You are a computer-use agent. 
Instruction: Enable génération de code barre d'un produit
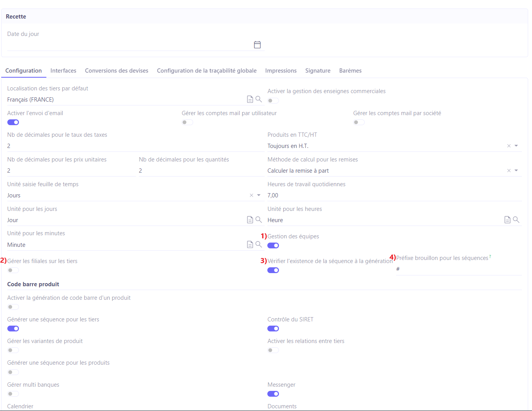click(13, 307)
